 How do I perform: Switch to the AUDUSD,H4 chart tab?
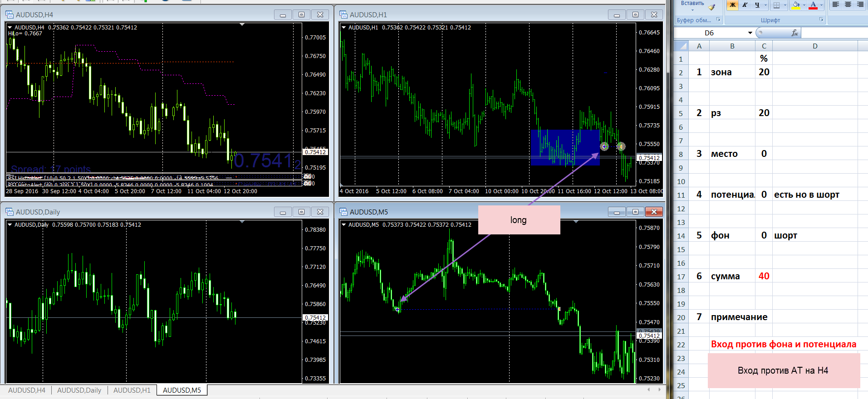pos(27,390)
